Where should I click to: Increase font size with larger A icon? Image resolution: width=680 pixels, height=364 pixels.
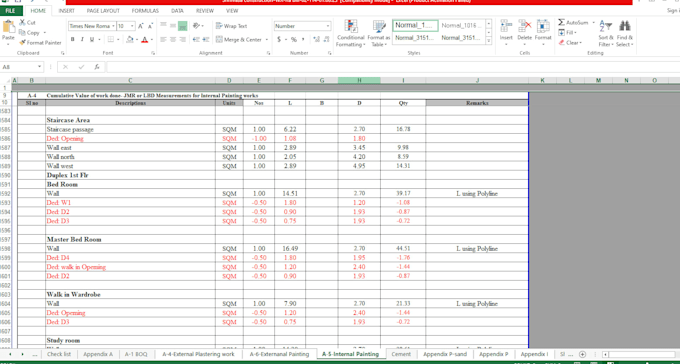click(141, 26)
